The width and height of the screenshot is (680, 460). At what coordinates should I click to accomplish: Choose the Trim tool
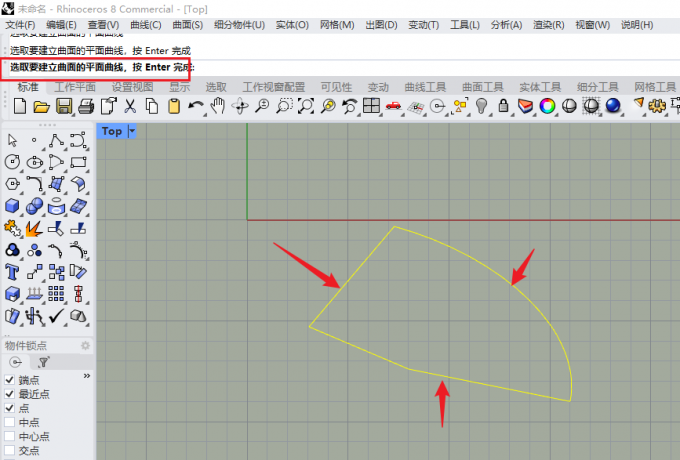56,228
